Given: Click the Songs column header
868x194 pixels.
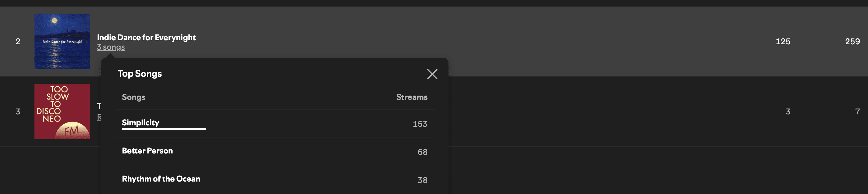Looking at the screenshot, I should [x=133, y=97].
